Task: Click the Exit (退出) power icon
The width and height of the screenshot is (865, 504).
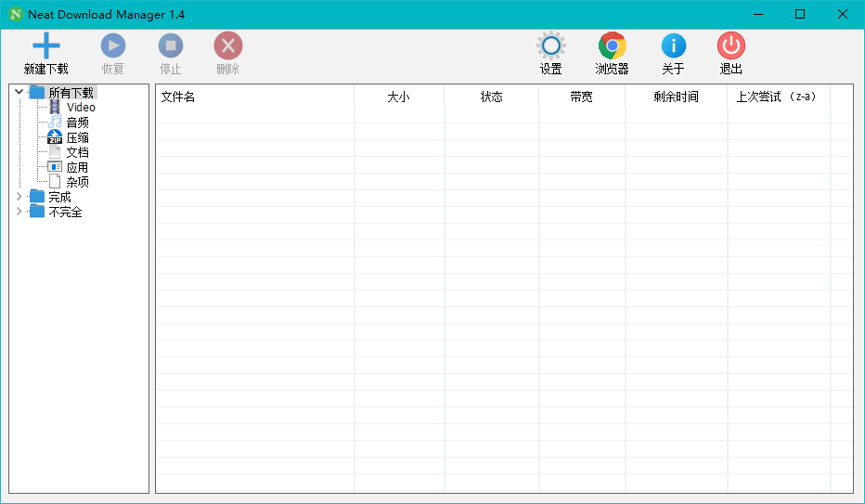Action: click(x=731, y=45)
